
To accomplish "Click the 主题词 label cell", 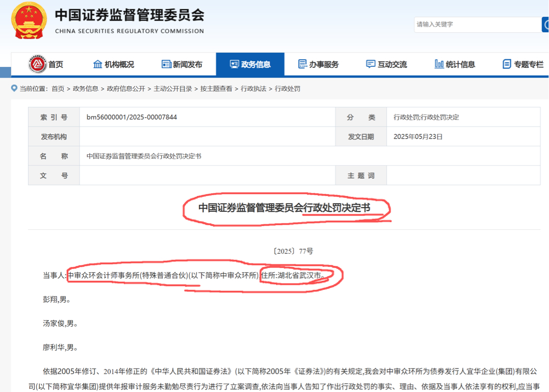I will click(361, 176).
